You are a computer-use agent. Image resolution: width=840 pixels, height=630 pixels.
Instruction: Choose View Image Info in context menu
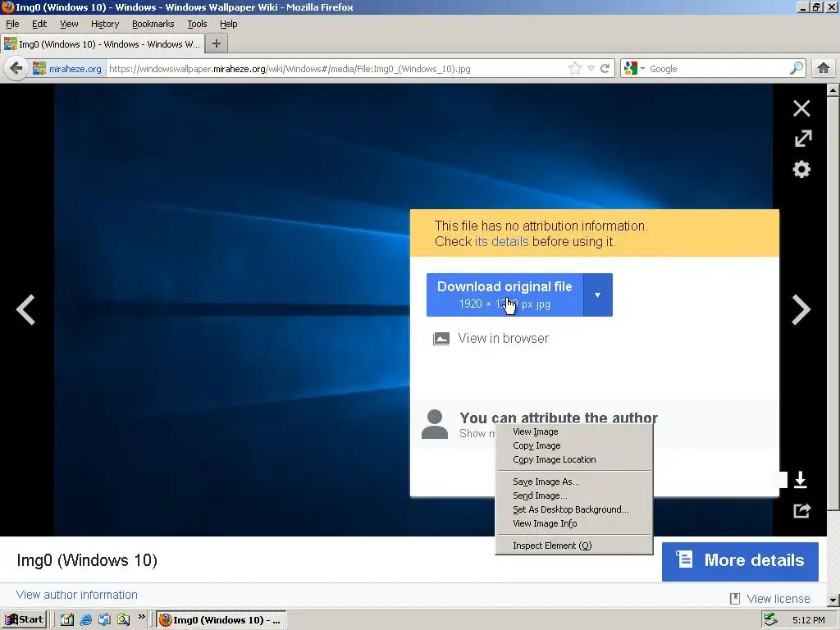(x=573, y=523)
